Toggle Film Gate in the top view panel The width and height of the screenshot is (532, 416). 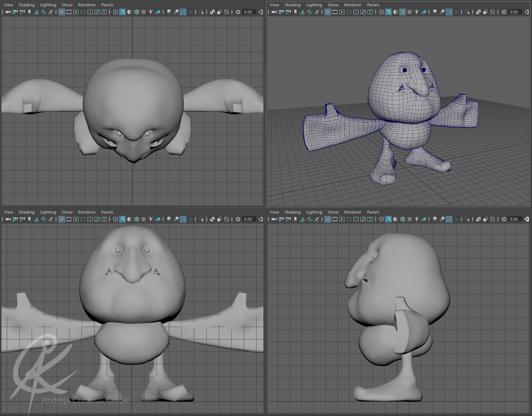click(69, 12)
